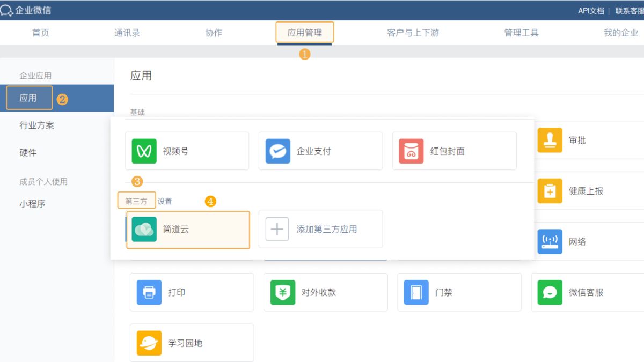644x362 pixels.
Task: Open the 微信客服 chat icon
Action: (x=550, y=292)
